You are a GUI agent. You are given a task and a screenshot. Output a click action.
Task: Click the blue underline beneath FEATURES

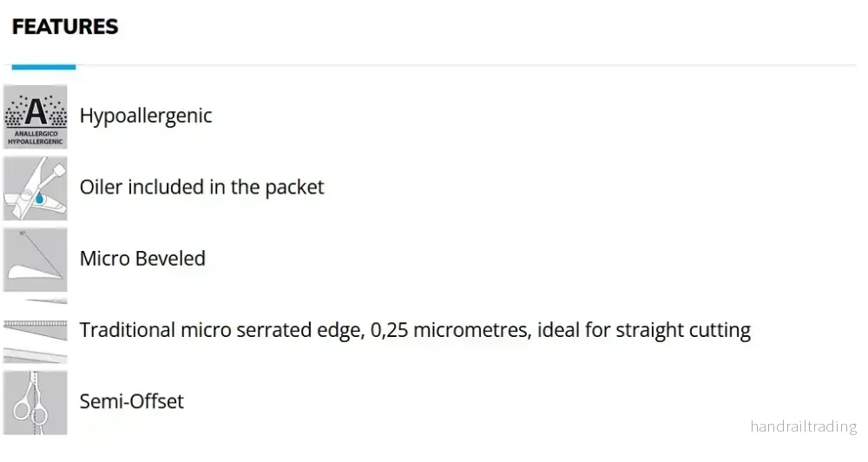click(43, 67)
